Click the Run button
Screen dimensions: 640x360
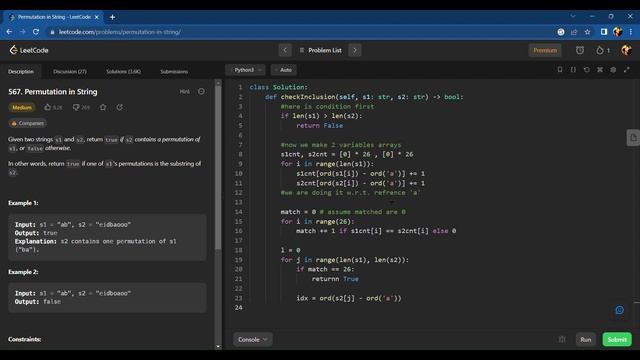pos(586,340)
